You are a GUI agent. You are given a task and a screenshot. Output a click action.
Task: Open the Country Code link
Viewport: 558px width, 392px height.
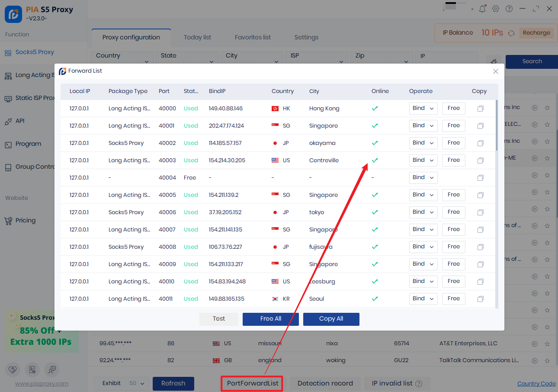[x=536, y=383]
